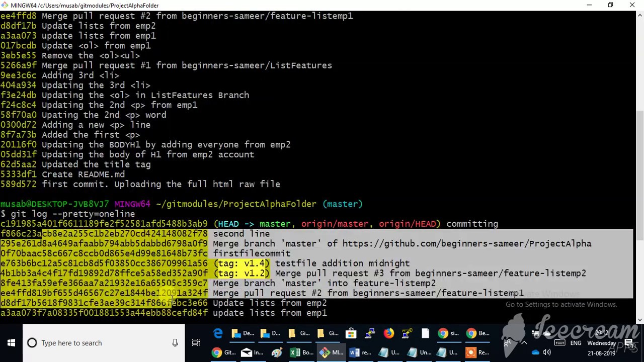
Task: Click the 'firstfilecommit' commit message
Action: pyautogui.click(x=252, y=253)
